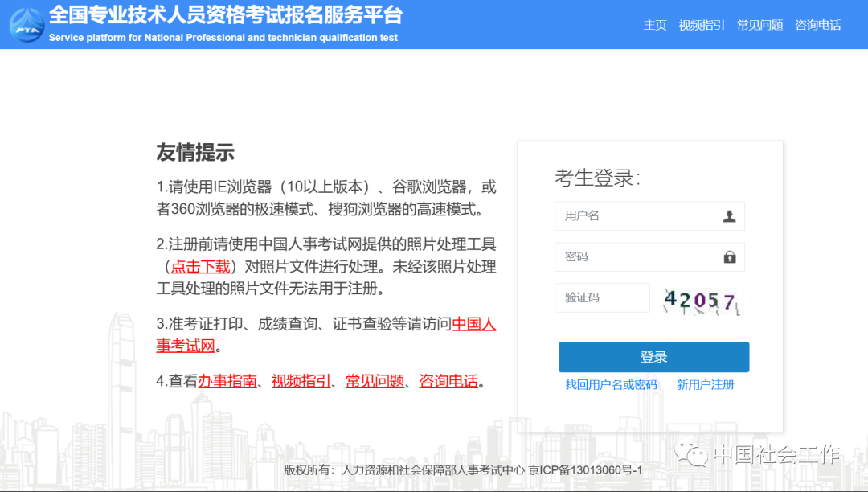
Task: Click the 考生登录 heading text
Action: [x=597, y=178]
